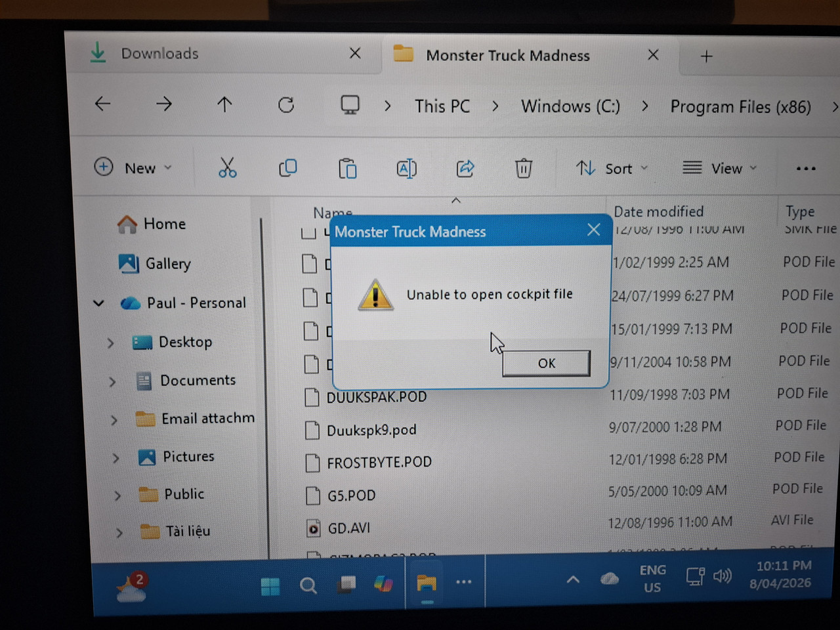Open Public folder in sidebar

(172, 493)
